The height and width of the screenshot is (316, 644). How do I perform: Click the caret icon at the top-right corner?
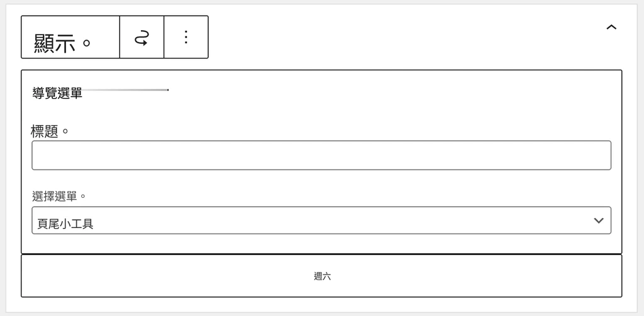pyautogui.click(x=611, y=27)
